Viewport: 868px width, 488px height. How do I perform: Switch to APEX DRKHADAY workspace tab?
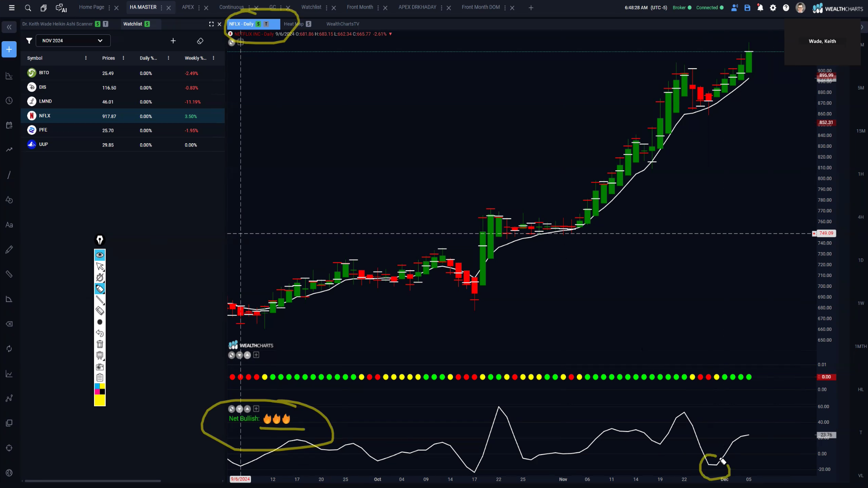point(417,7)
